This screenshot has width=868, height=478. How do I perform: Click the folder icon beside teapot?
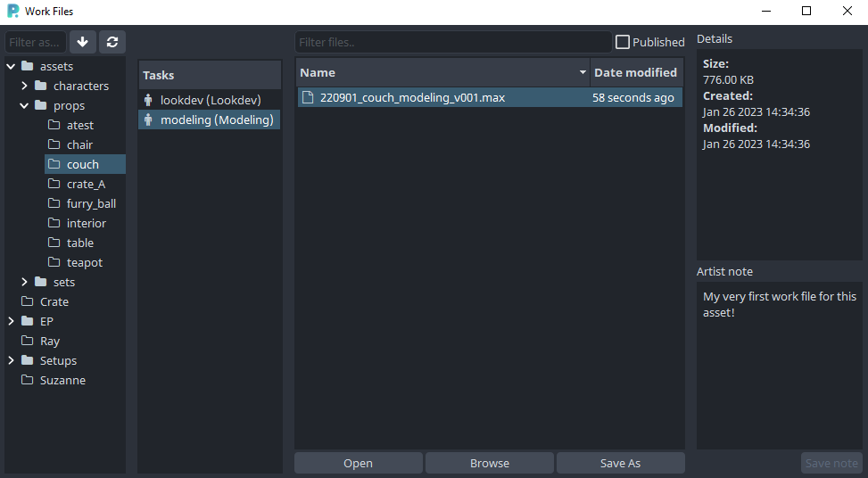tap(54, 262)
